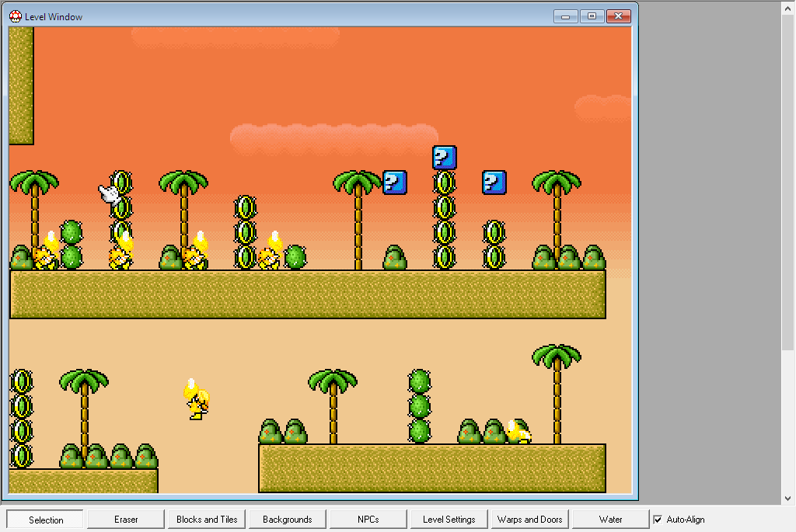Open the Blocks and Tiles panel

(x=207, y=520)
